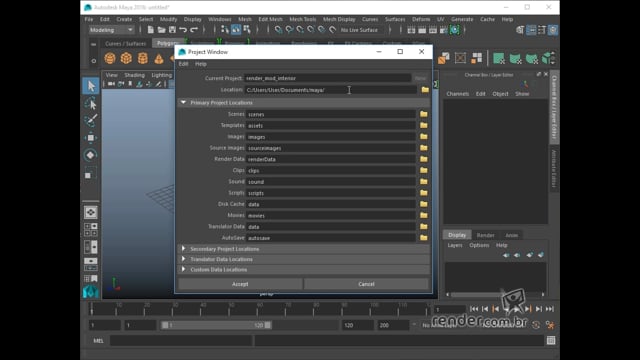Click the first green mesh shelf icon
This screenshot has height=360, width=640.
499,58
